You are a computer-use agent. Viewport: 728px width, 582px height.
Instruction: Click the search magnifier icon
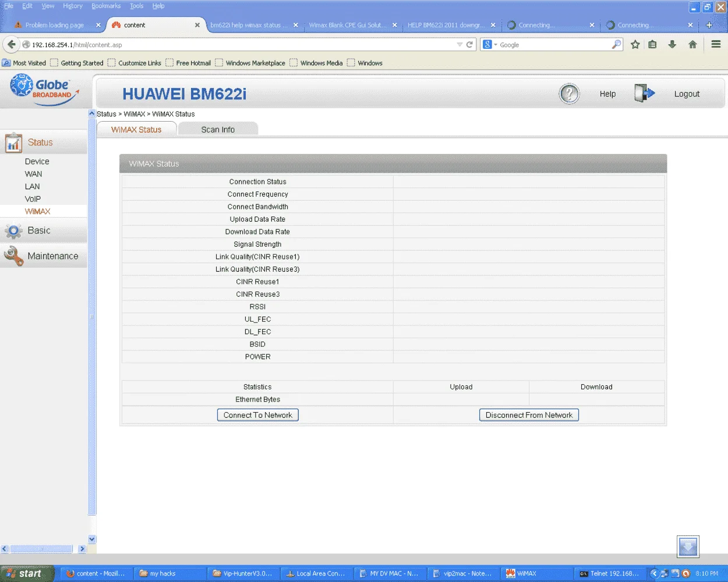(x=616, y=44)
